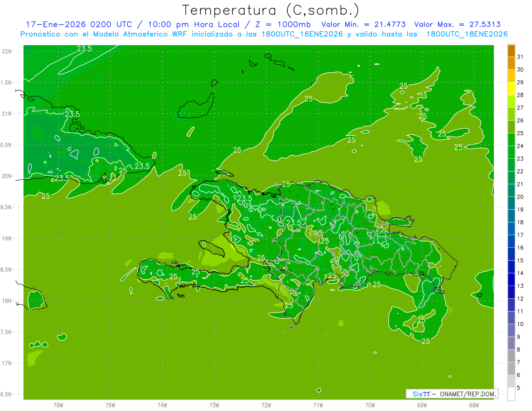Click the "73W" longitude axis label
Image resolution: width=532 pixels, height=411 pixels.
[214, 405]
